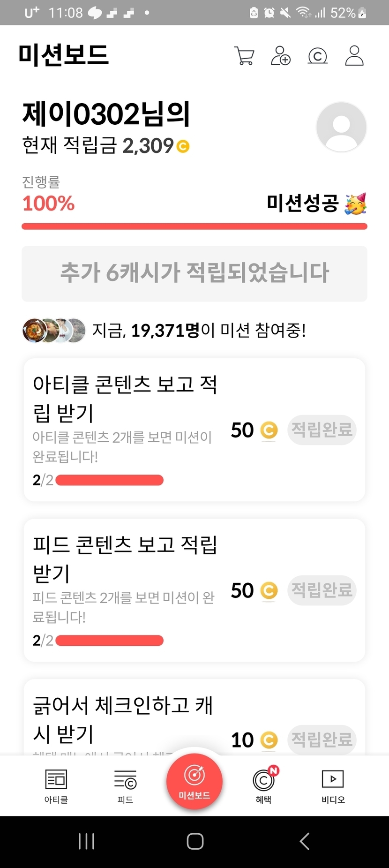Tap 적립완료 button for 피드 콘텐츠 mission
The height and width of the screenshot is (868, 389).
pos(322,590)
